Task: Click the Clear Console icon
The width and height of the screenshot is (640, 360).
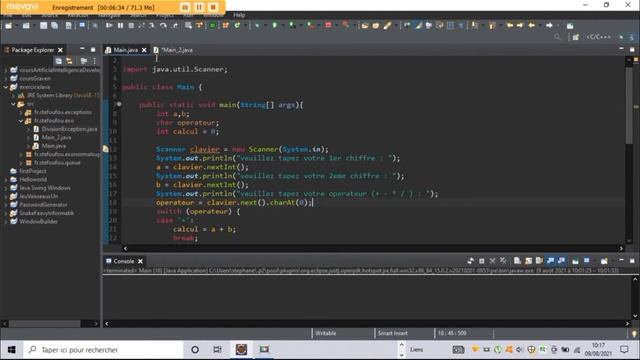Action: click(517, 261)
